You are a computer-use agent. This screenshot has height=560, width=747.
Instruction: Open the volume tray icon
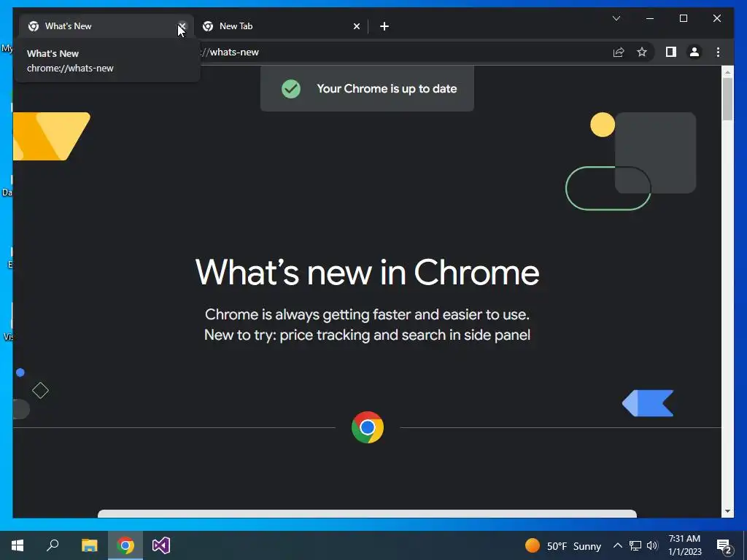[652, 545]
